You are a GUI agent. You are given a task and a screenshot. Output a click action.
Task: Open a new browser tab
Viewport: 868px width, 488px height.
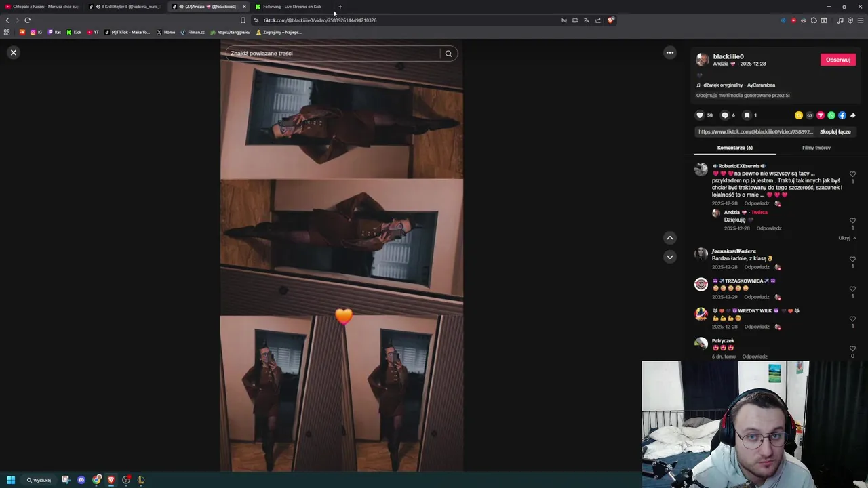pyautogui.click(x=340, y=7)
